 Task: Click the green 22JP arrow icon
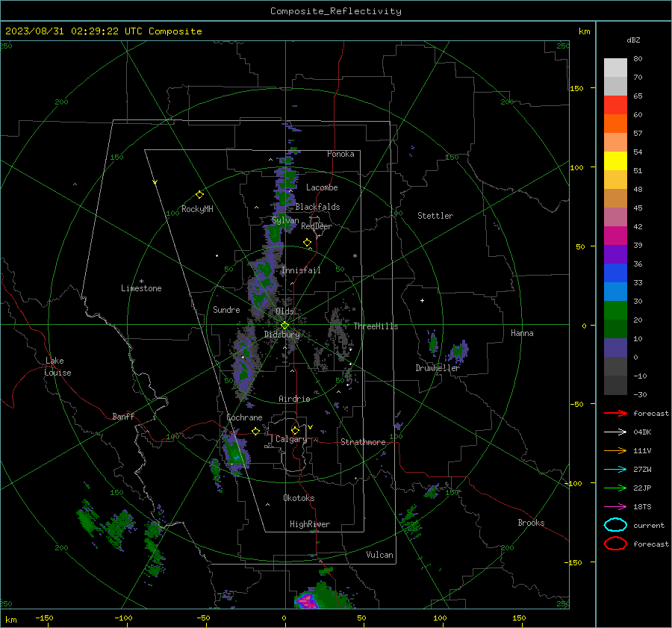615,488
